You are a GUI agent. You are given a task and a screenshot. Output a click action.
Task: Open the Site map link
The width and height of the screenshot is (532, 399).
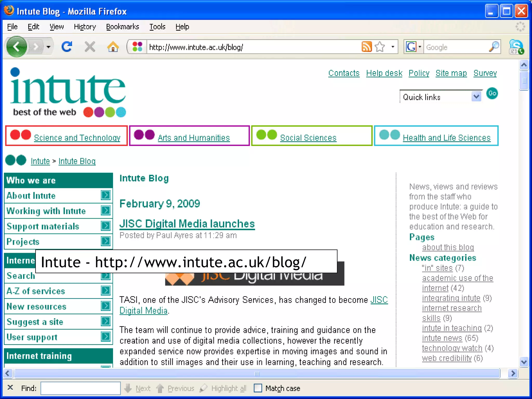coord(451,73)
